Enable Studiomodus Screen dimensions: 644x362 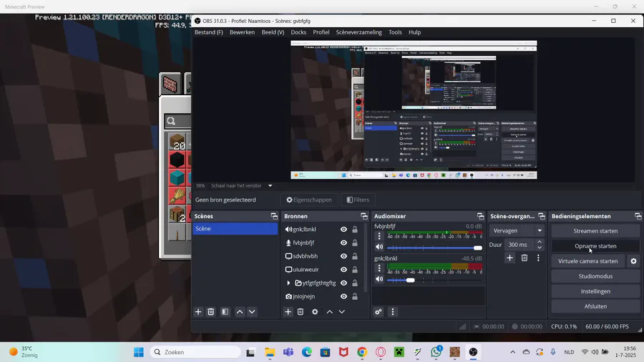point(595,276)
